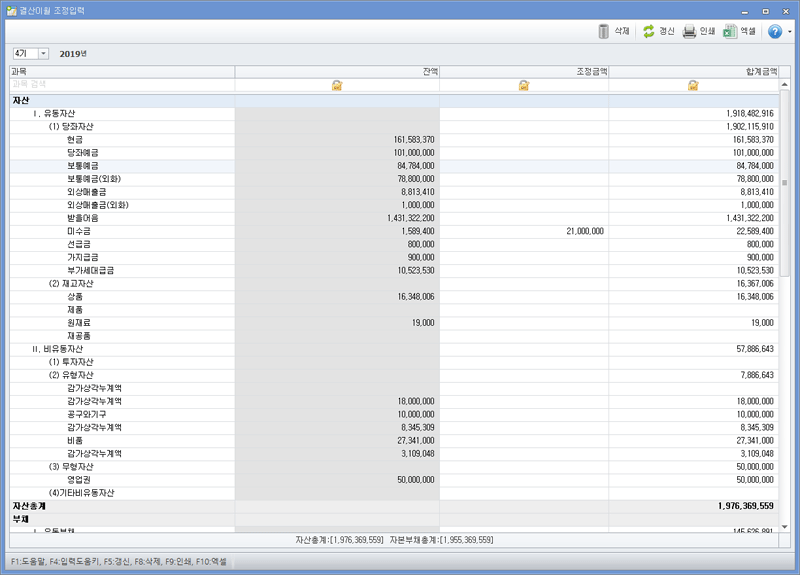This screenshot has height=575, width=800.
Task: Select the 받을어음 account row
Action: 83,218
